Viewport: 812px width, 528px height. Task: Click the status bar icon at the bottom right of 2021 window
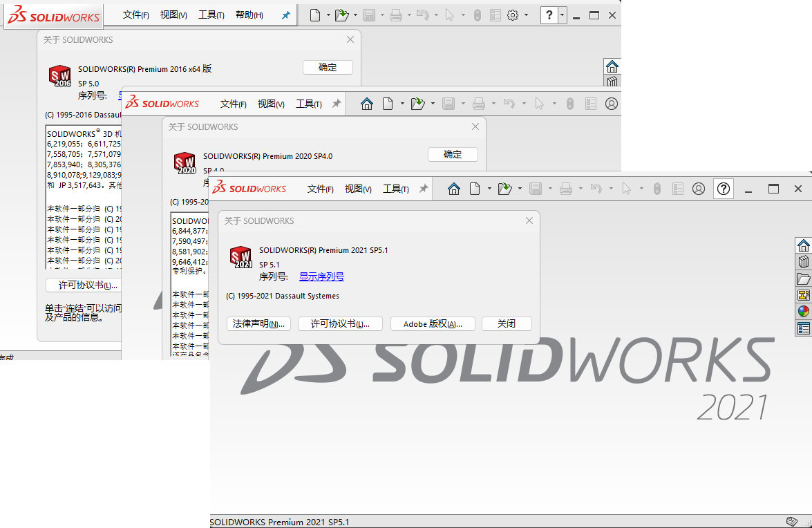coord(791,521)
